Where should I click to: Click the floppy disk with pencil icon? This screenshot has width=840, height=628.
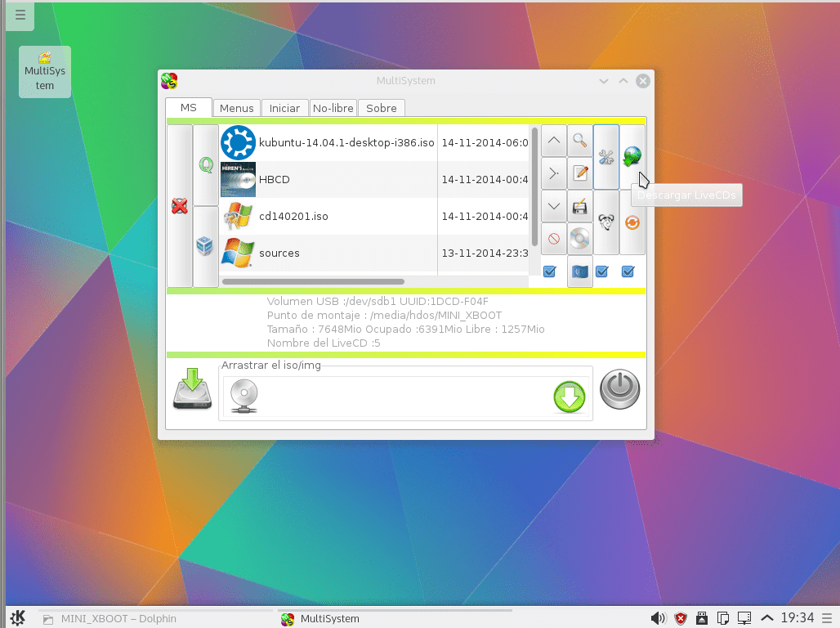coord(579,207)
